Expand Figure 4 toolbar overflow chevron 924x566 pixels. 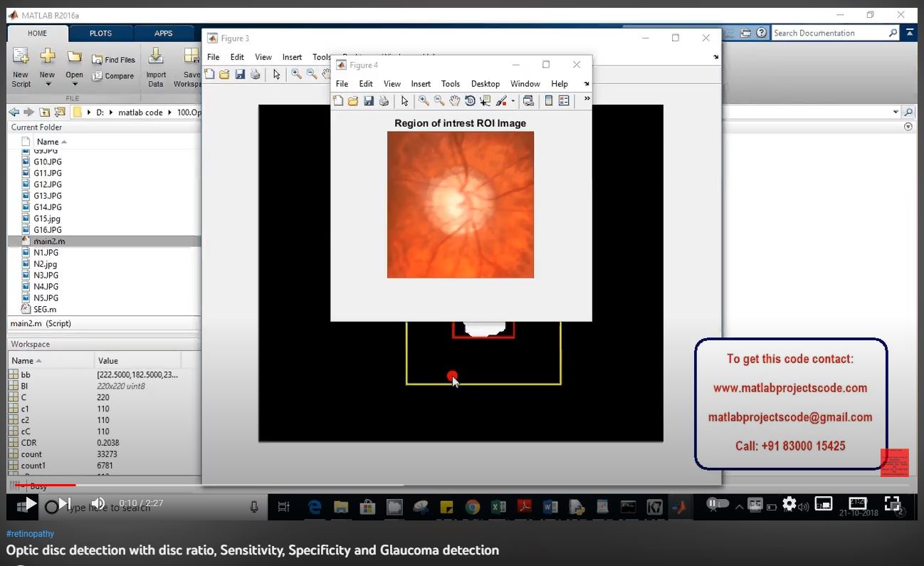[587, 99]
